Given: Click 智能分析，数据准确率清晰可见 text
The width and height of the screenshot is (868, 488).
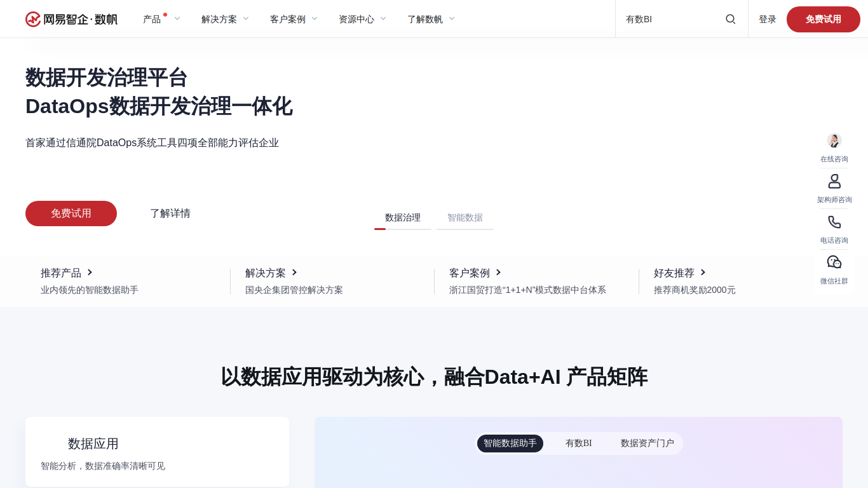Looking at the screenshot, I should 103,466.
